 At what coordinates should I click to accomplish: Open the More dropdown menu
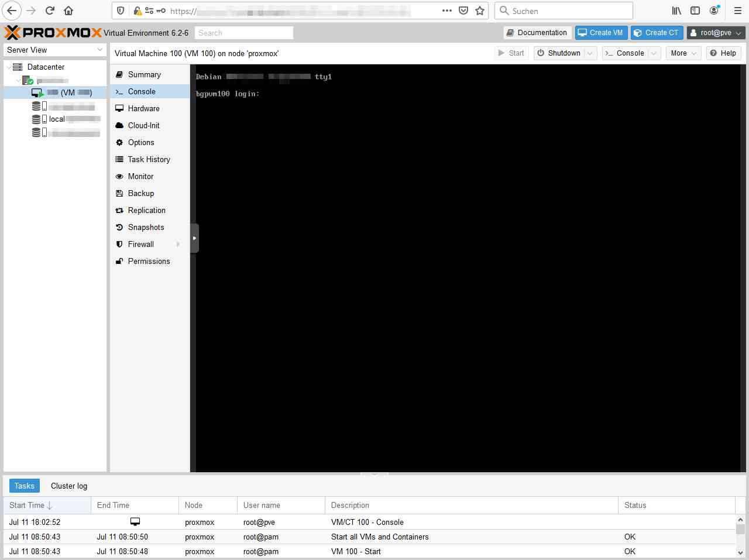pyautogui.click(x=683, y=53)
